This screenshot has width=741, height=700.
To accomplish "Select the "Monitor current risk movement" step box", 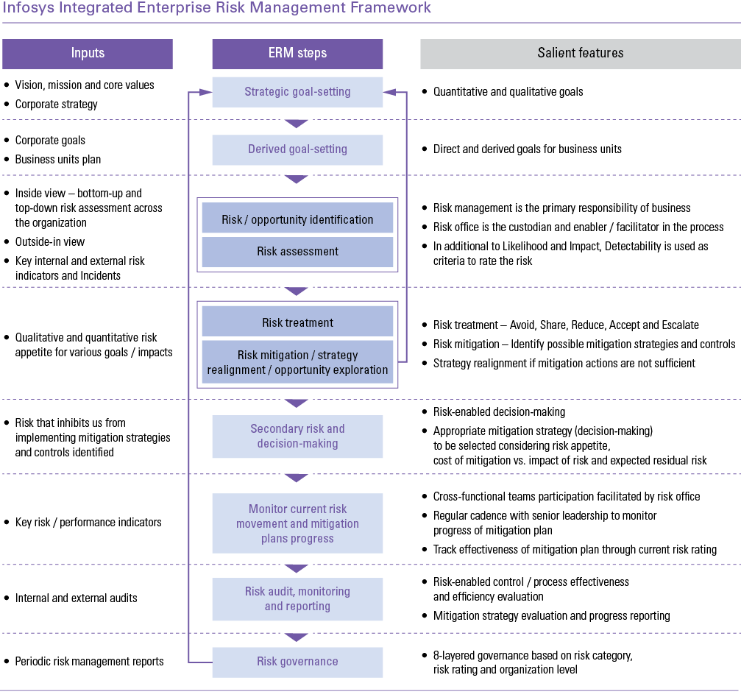I will click(297, 523).
